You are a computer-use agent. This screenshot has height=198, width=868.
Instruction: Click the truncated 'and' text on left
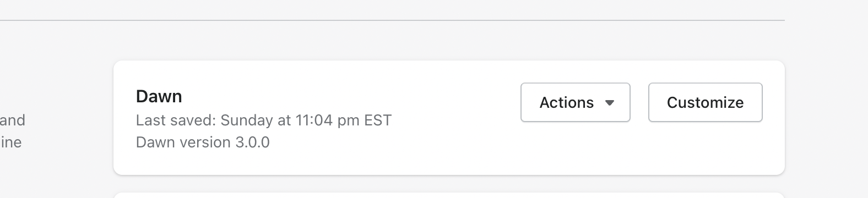pyautogui.click(x=13, y=120)
